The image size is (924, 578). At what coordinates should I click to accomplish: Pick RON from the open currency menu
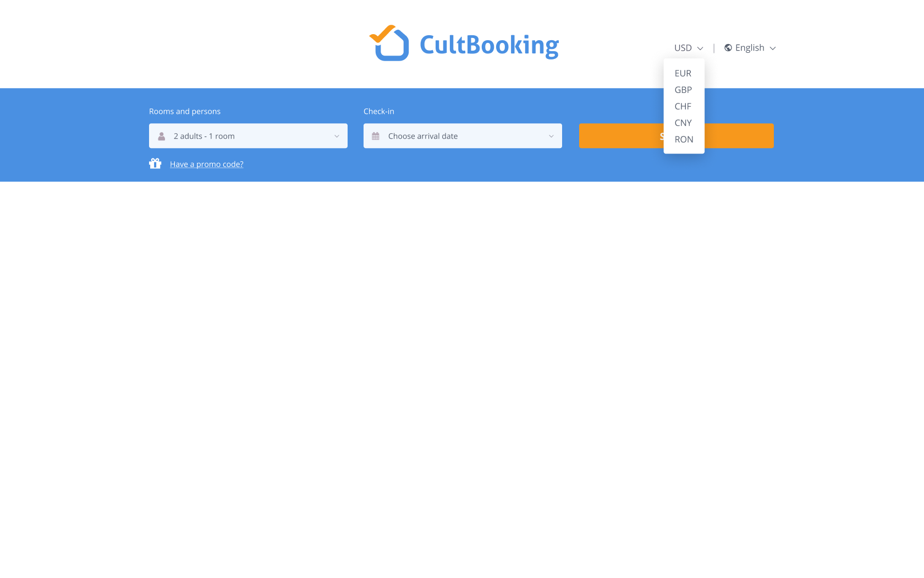click(683, 139)
